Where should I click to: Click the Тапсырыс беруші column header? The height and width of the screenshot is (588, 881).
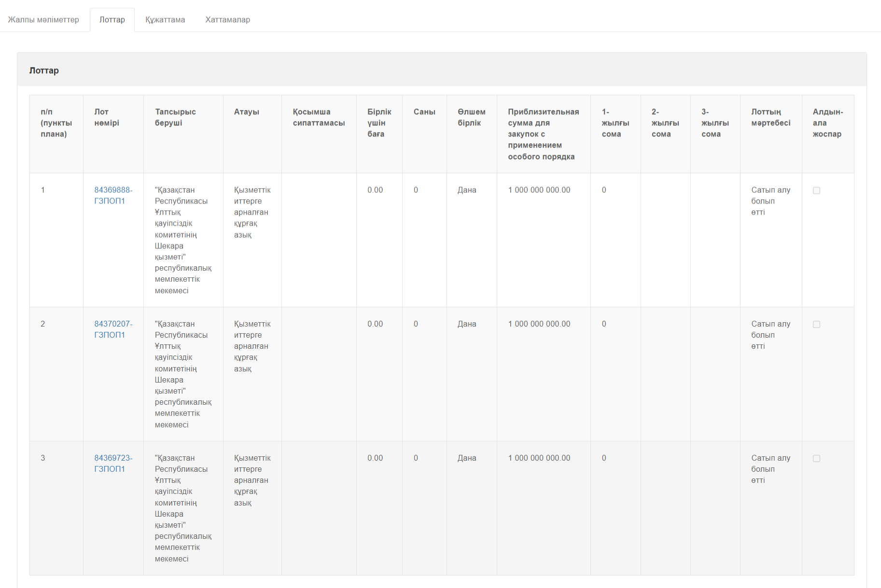click(175, 117)
